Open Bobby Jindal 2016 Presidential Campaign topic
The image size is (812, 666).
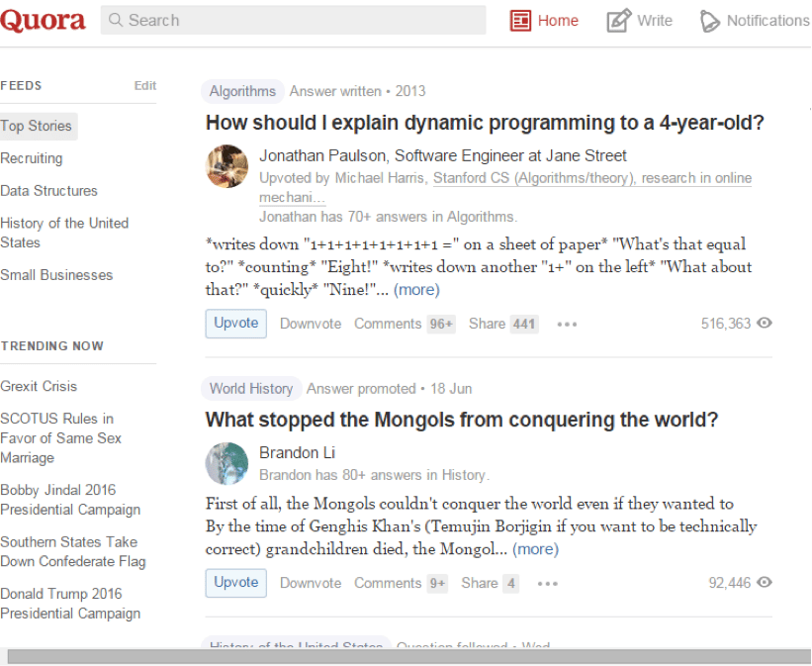tap(70, 500)
